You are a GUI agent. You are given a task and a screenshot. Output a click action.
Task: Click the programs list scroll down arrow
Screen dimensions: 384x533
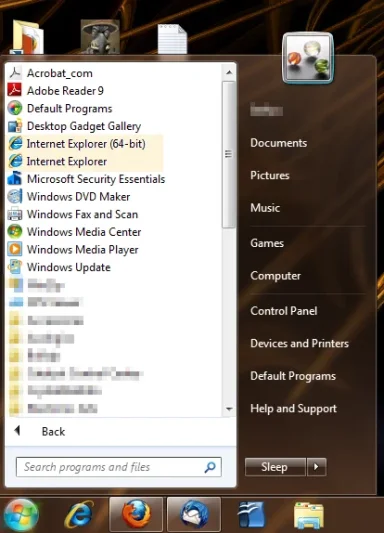coord(229,409)
